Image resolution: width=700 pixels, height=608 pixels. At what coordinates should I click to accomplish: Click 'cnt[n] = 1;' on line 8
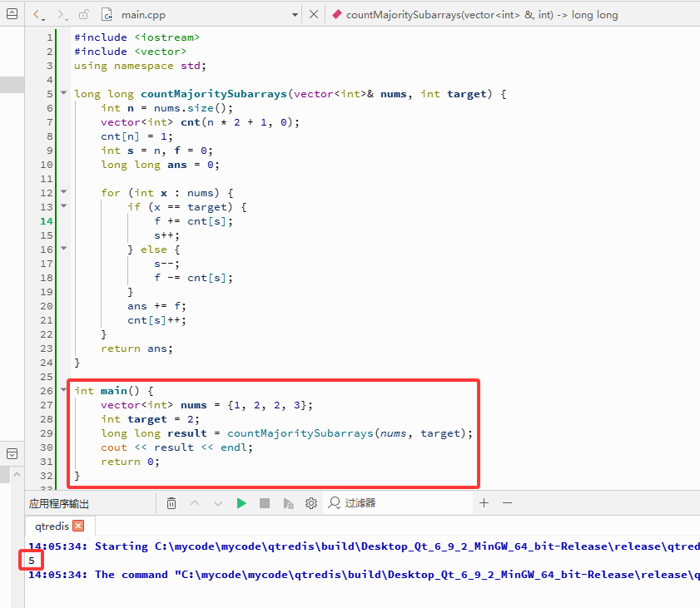pyautogui.click(x=137, y=136)
